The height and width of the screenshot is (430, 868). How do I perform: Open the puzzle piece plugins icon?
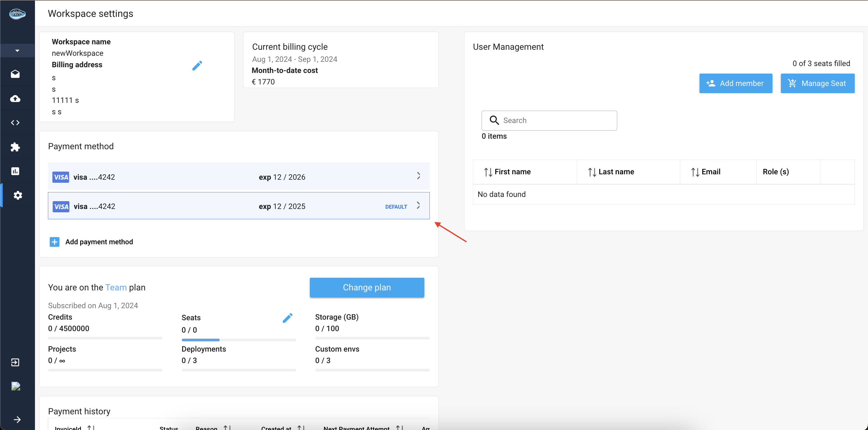coord(15,147)
